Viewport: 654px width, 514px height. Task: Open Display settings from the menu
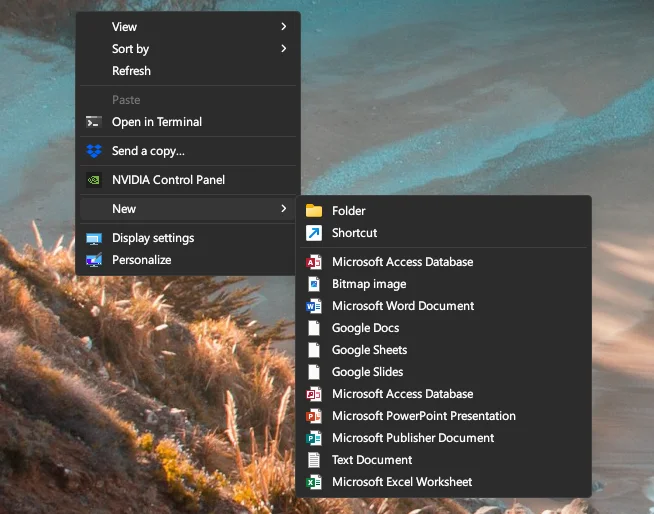pyautogui.click(x=188, y=238)
